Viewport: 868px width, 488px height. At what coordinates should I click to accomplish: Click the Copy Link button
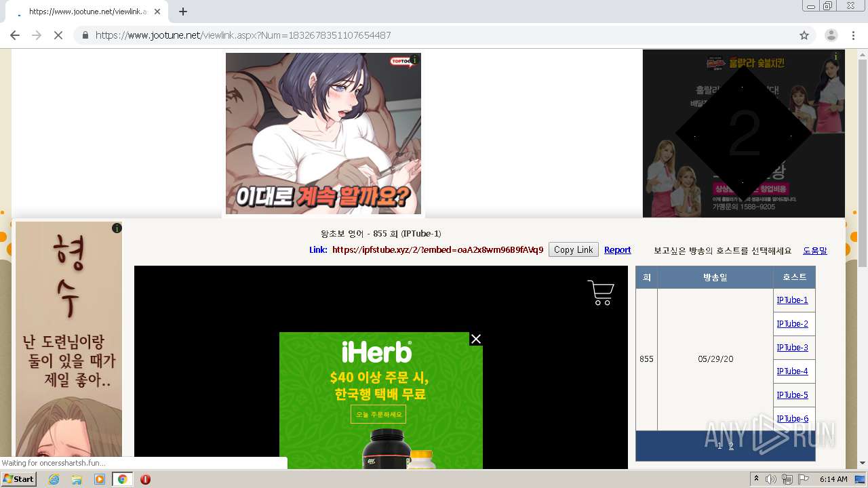[x=574, y=250]
